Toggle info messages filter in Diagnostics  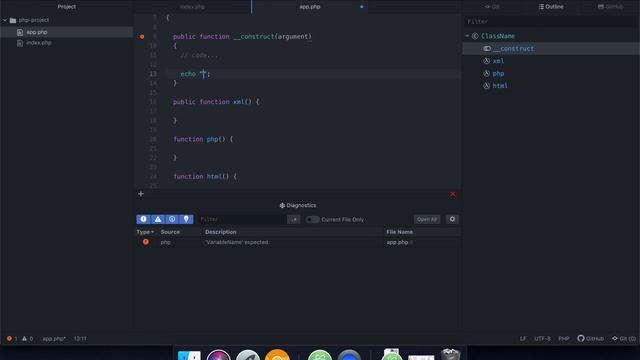(x=172, y=219)
